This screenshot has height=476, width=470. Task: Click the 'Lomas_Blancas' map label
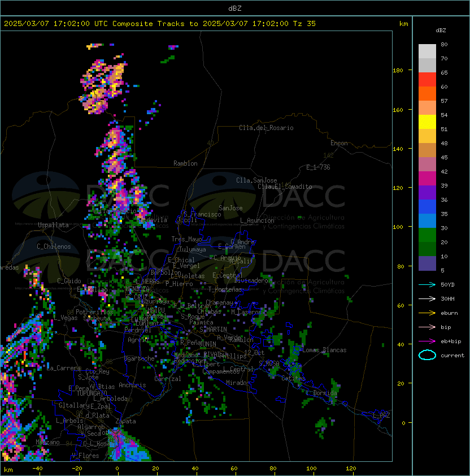point(324,350)
